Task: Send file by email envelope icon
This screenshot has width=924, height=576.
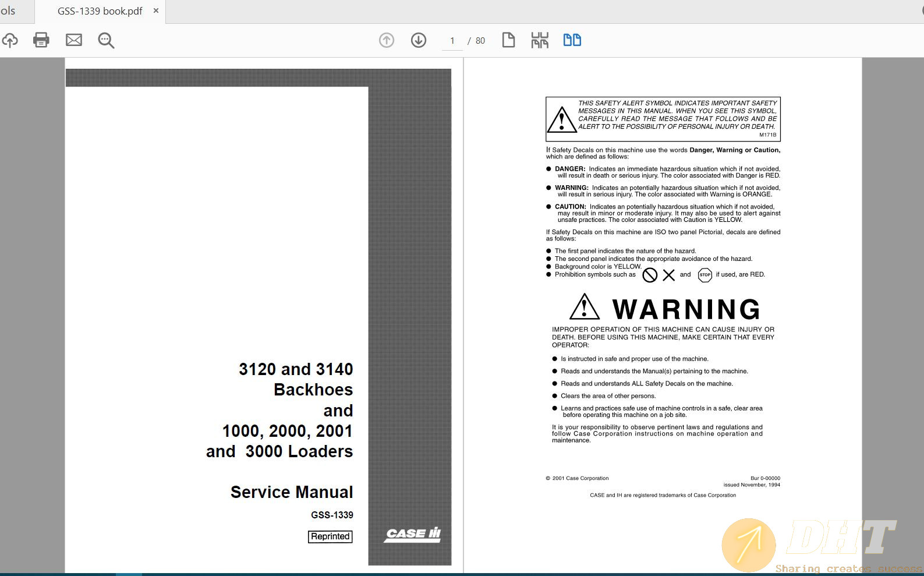Action: [74, 40]
